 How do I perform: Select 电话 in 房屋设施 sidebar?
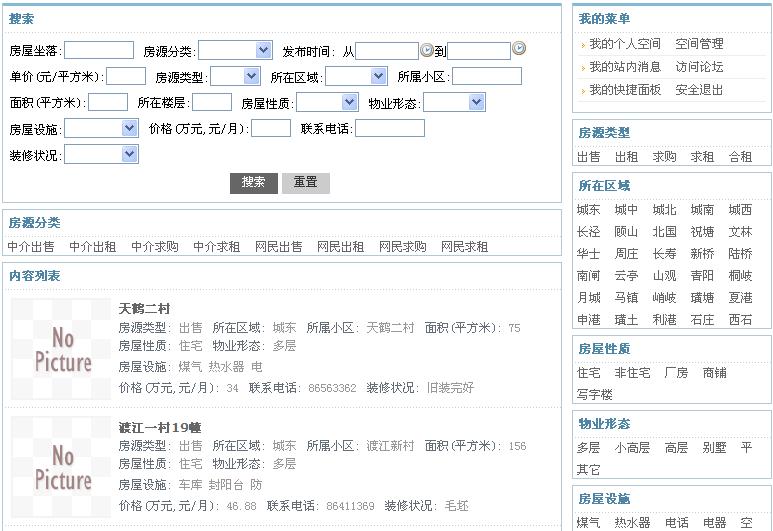point(676,523)
